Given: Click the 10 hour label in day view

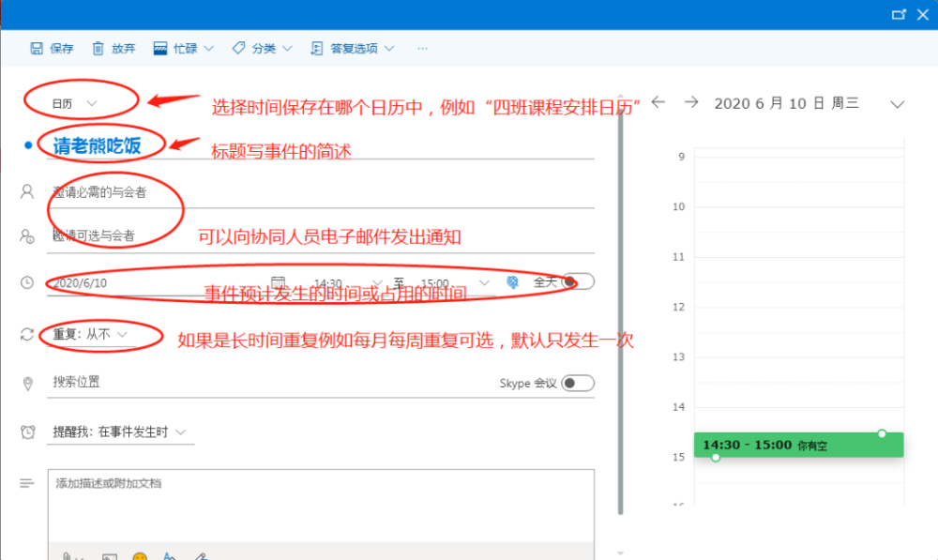Looking at the screenshot, I should click(x=678, y=207).
